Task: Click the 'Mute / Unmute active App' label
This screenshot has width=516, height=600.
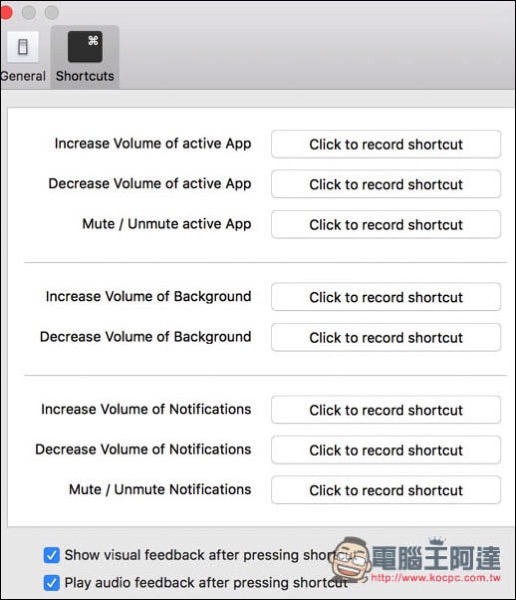Action: [x=167, y=224]
